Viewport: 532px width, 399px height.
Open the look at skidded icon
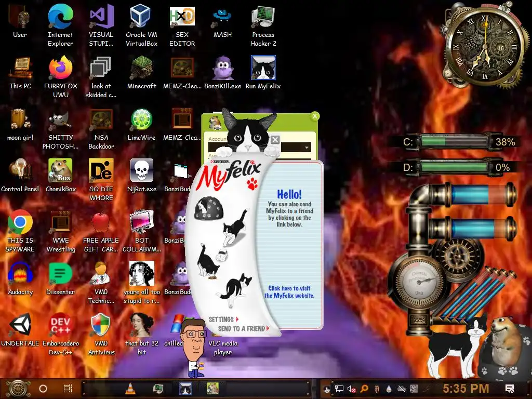pos(101,68)
